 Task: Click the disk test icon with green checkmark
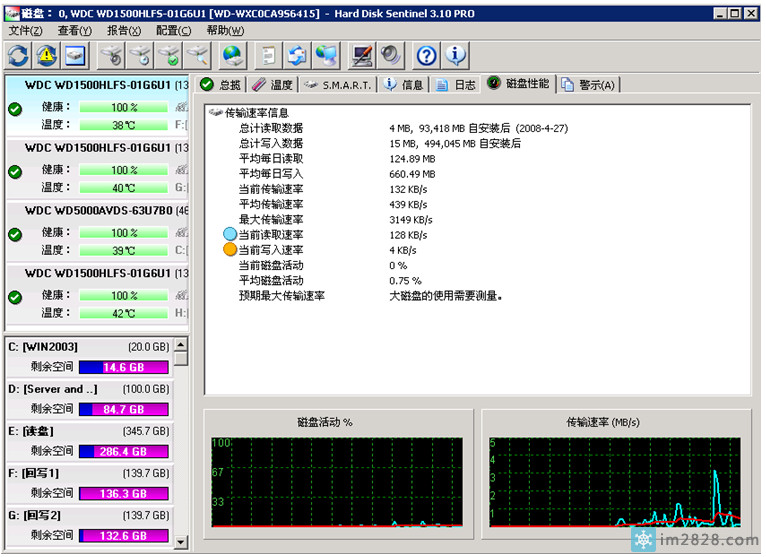171,55
